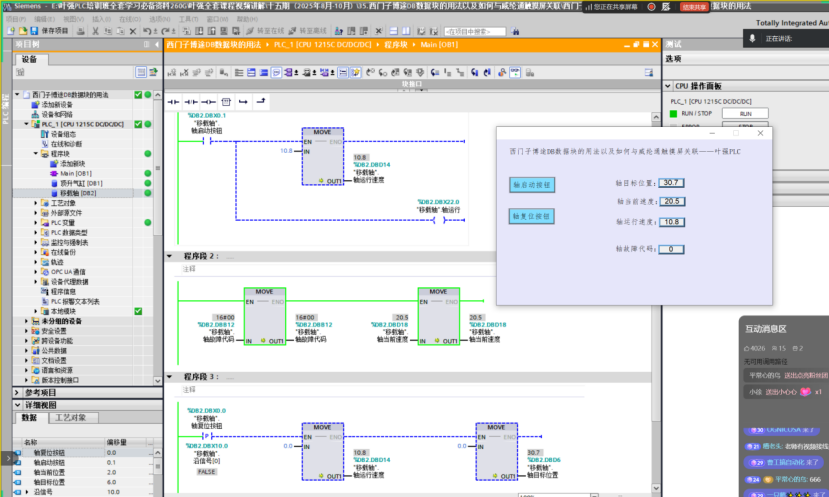
Task: Open the 在线(O) menu
Action: pos(130,19)
